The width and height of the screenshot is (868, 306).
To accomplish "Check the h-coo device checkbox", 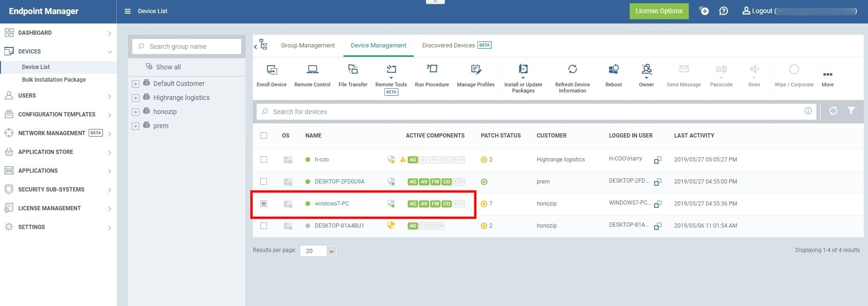I will point(264,160).
